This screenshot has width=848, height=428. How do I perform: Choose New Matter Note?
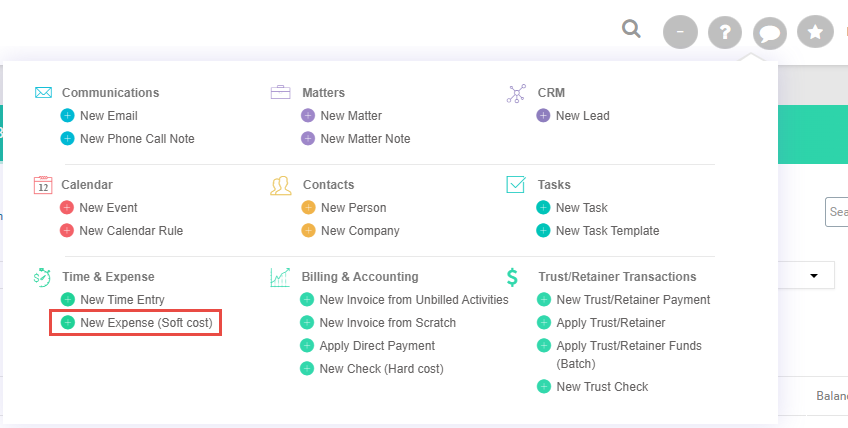365,139
